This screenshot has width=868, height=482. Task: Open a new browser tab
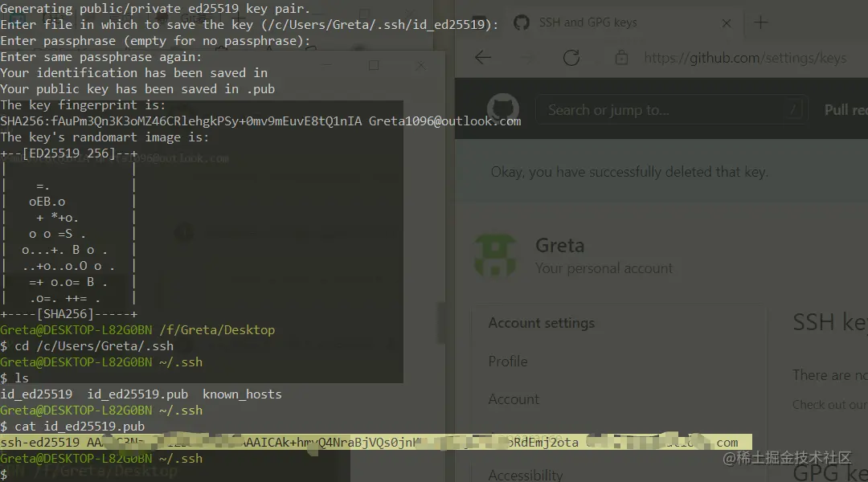(761, 22)
